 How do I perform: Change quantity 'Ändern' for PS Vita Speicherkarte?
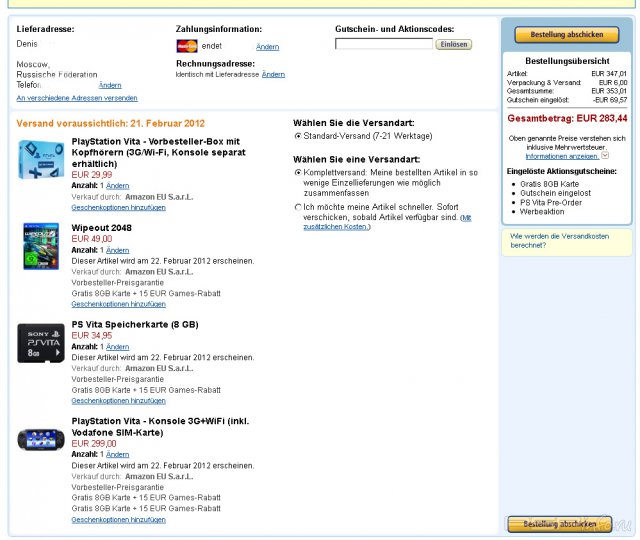(x=117, y=346)
